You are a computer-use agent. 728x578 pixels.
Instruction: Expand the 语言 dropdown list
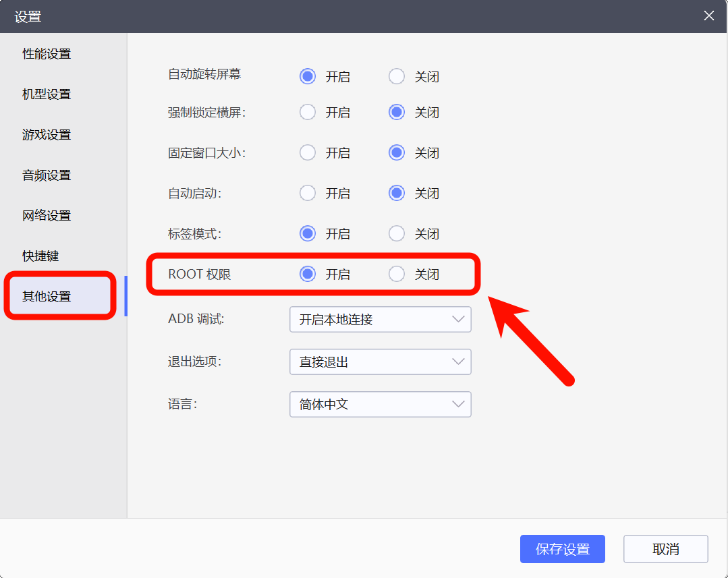coord(380,405)
